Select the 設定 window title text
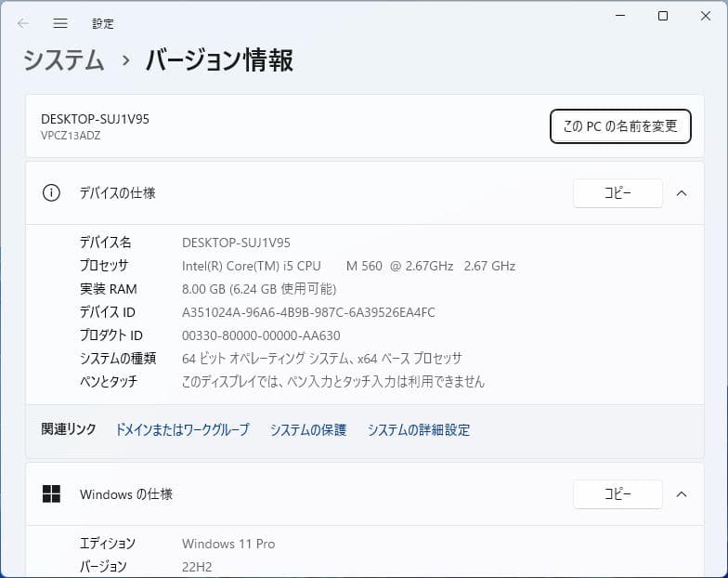 [x=102, y=24]
